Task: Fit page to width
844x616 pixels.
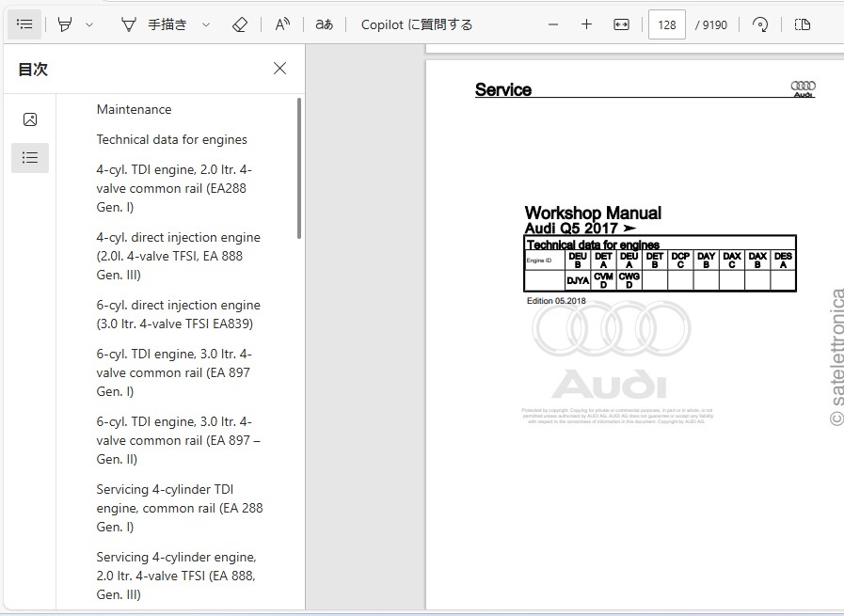Action: 621,24
